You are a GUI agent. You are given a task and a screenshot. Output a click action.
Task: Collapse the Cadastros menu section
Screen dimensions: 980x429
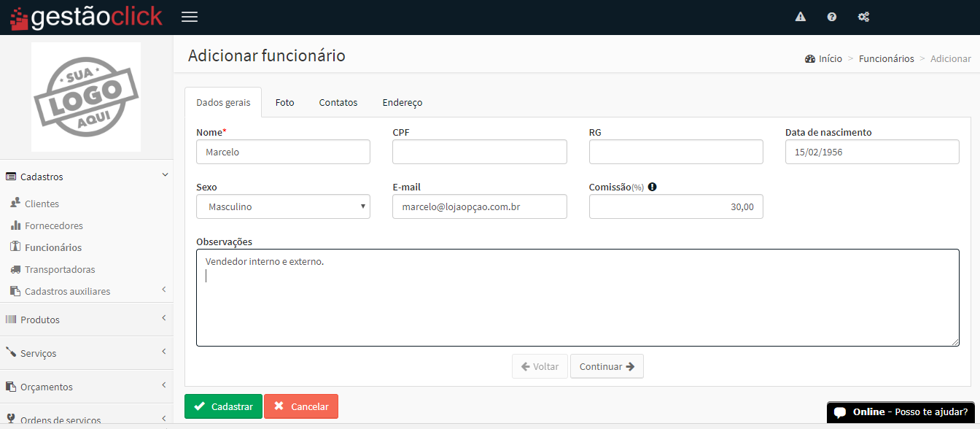coord(165,175)
